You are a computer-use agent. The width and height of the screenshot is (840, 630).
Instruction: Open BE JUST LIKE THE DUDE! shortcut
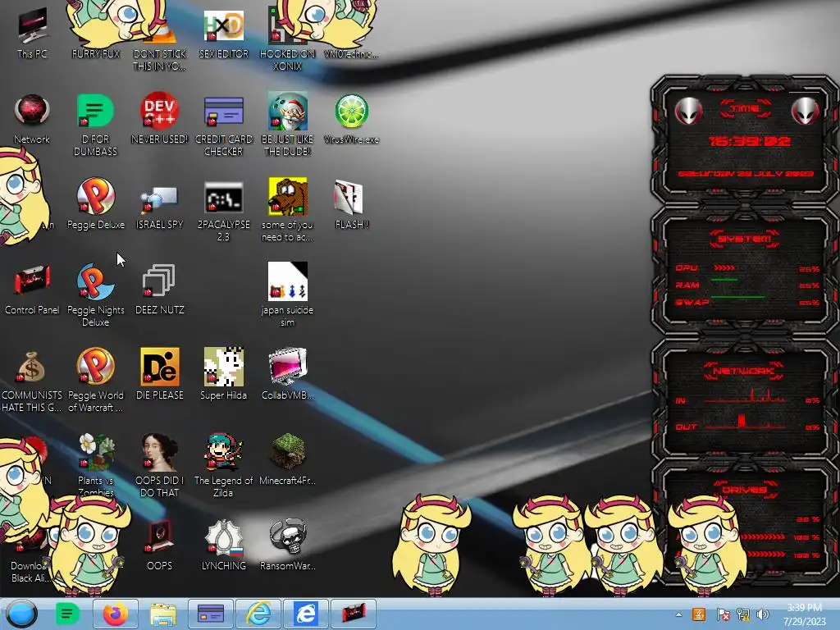click(x=288, y=123)
